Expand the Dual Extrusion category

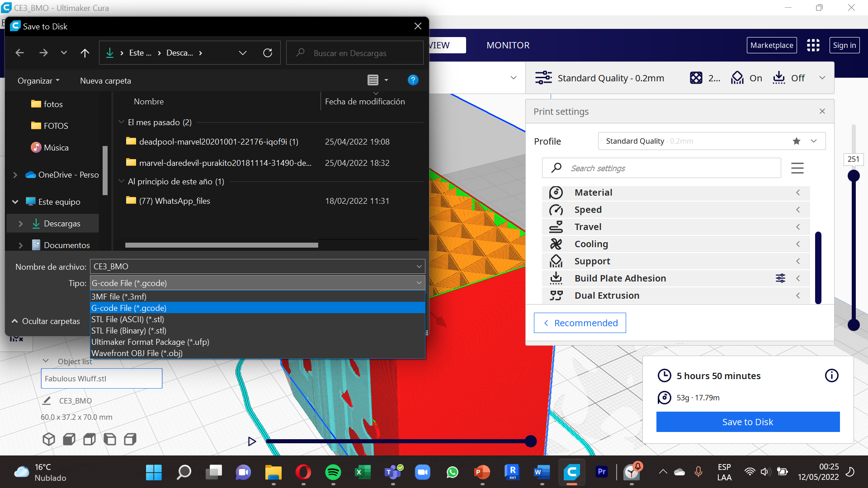click(x=676, y=296)
